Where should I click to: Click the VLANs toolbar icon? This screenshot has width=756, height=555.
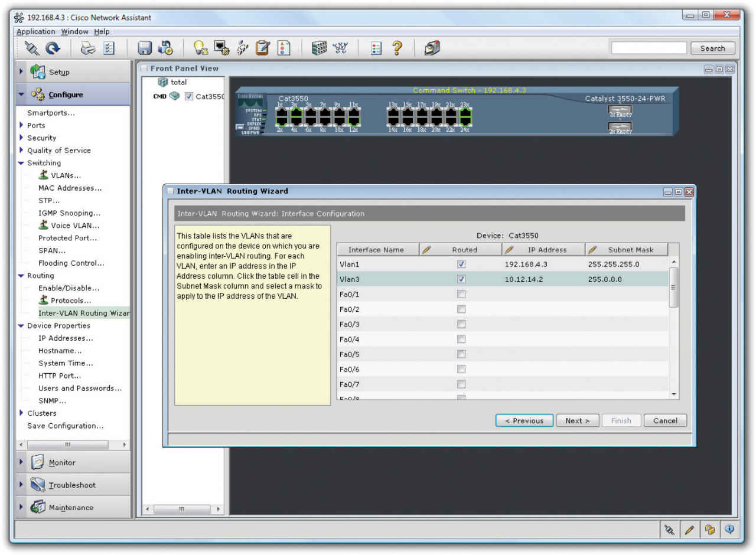[242, 48]
